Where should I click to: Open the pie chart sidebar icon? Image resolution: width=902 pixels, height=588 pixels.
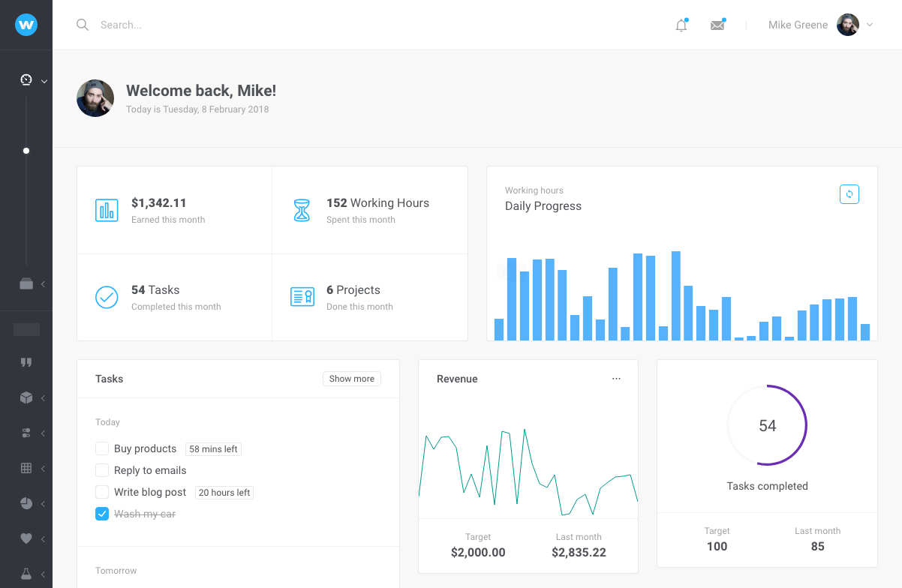[x=26, y=503]
